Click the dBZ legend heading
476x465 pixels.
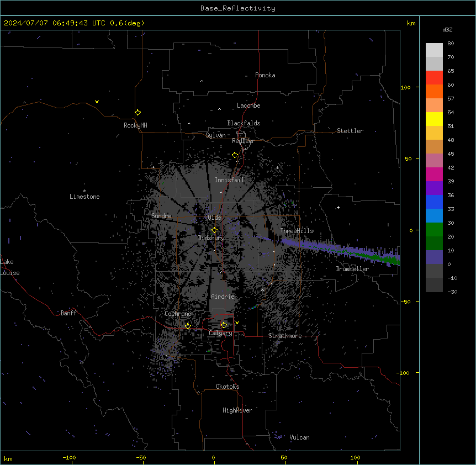pos(447,30)
